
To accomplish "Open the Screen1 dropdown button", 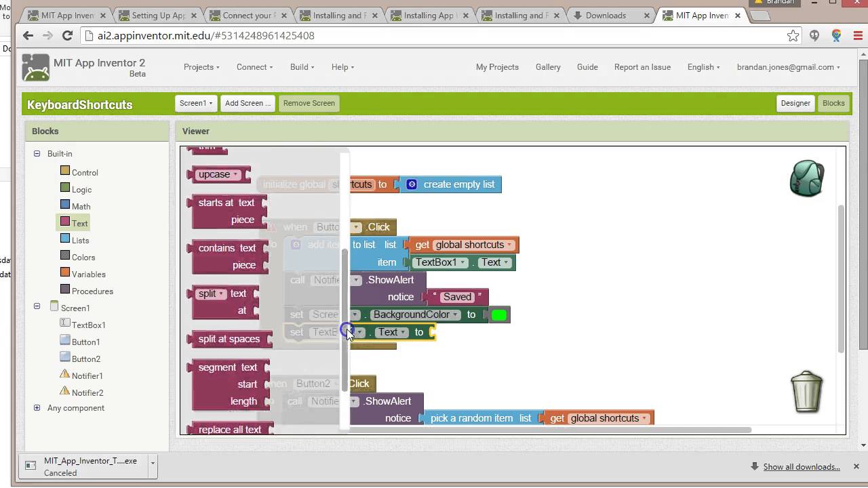I will [196, 103].
